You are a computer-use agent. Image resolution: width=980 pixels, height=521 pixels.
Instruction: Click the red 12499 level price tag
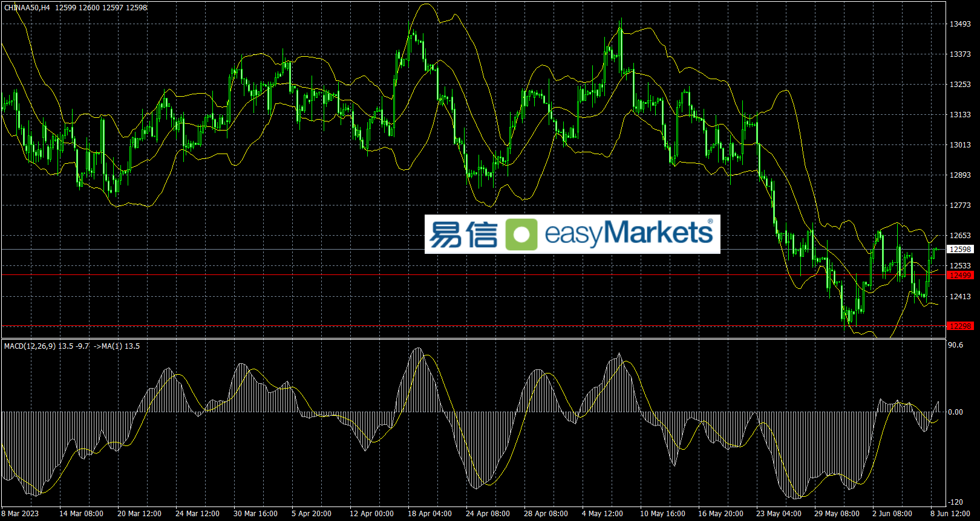click(x=960, y=276)
